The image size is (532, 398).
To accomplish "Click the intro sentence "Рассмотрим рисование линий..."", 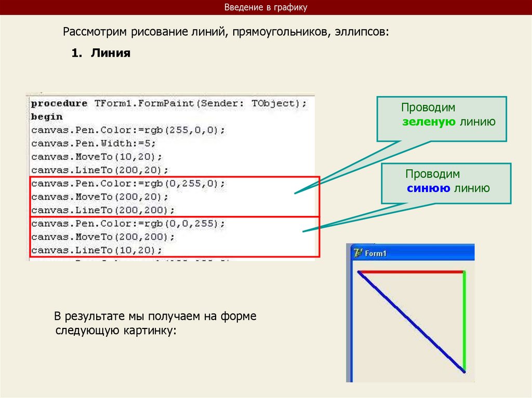I will [x=226, y=32].
